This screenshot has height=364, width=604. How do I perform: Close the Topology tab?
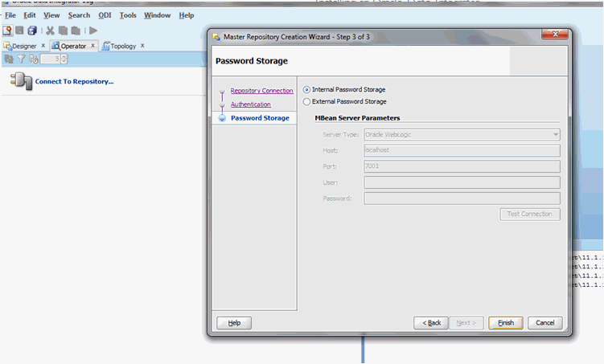(142, 46)
